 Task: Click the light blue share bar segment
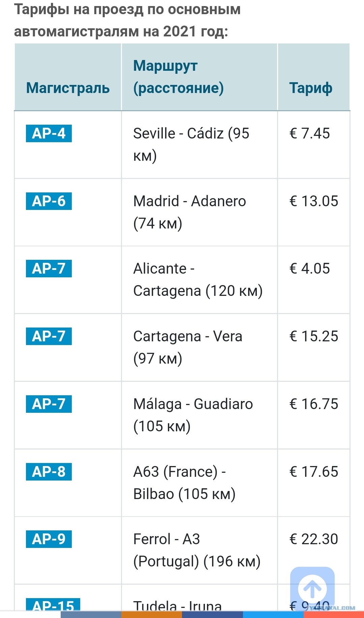tap(273, 615)
